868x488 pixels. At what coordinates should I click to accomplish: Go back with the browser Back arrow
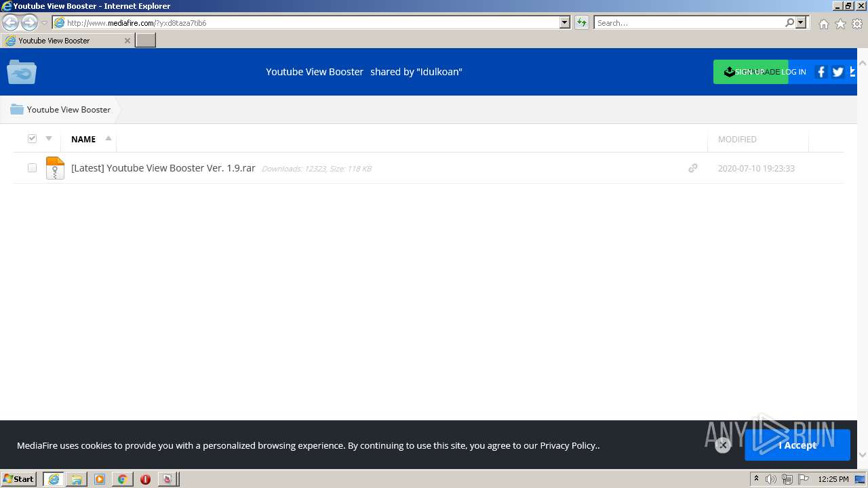(x=10, y=22)
